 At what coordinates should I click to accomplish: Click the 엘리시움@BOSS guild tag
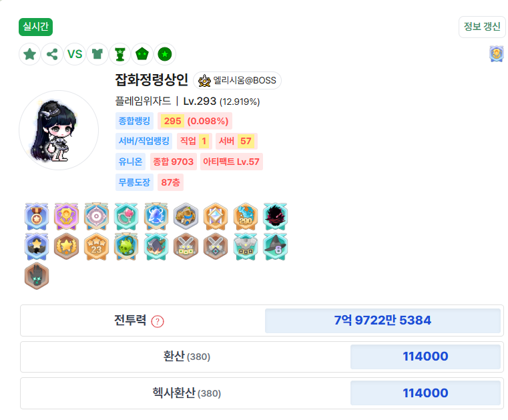[237, 80]
